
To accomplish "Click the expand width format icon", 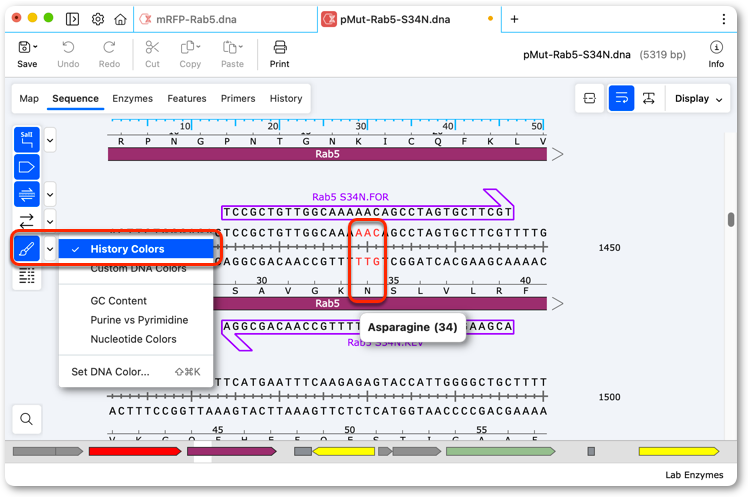I will tap(649, 98).
